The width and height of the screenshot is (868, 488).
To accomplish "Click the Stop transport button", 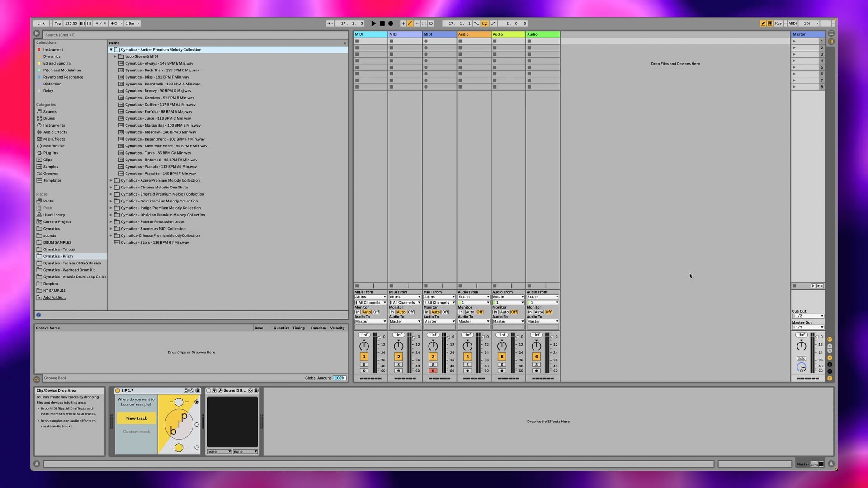I will (382, 23).
